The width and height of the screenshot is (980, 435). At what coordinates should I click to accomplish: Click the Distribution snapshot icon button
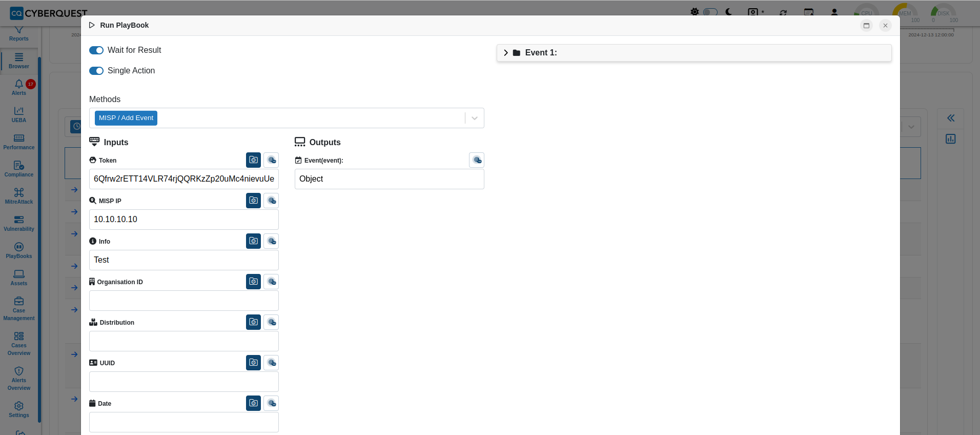[x=253, y=322]
